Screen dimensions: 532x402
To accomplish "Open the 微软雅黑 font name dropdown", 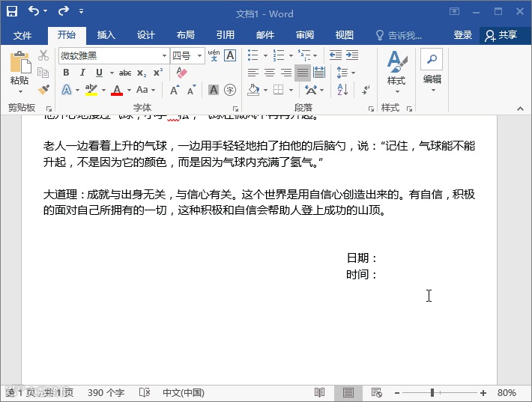I will coord(164,55).
